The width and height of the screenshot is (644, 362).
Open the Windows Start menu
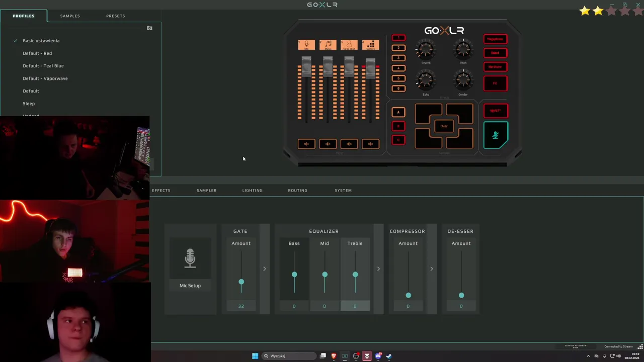(255, 356)
